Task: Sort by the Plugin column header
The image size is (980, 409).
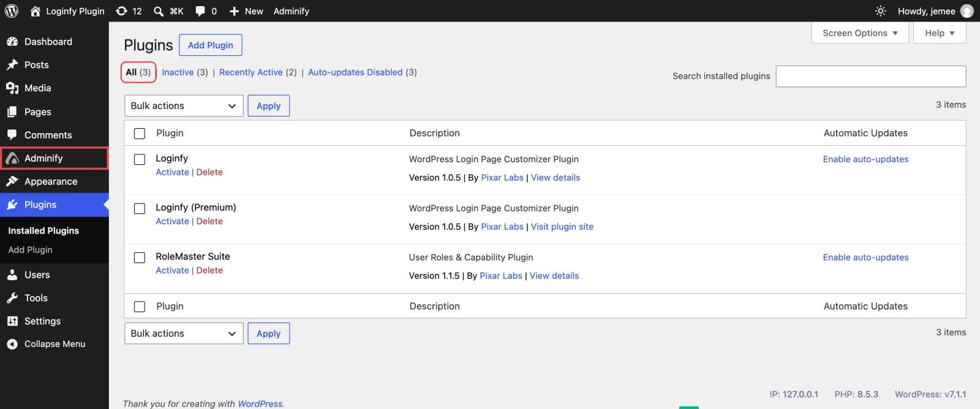Action: (x=170, y=133)
